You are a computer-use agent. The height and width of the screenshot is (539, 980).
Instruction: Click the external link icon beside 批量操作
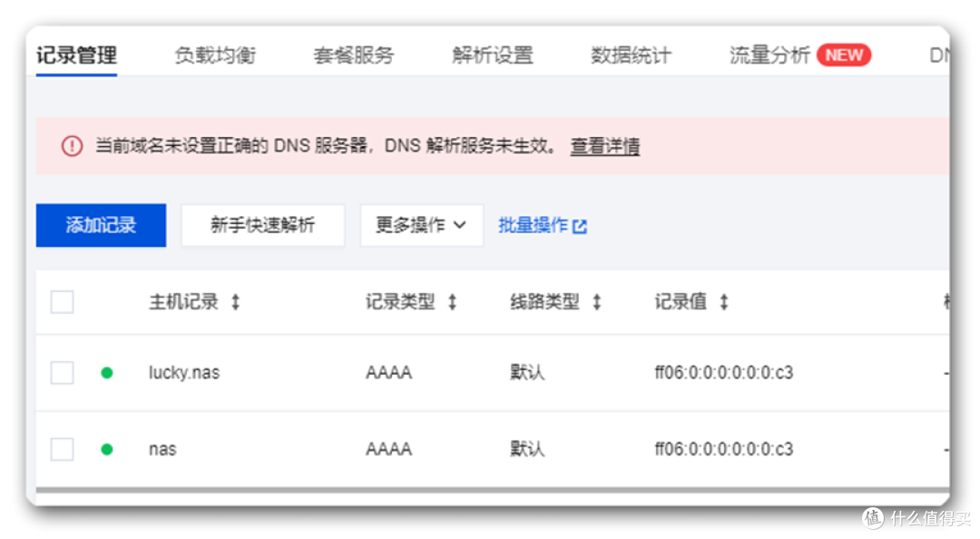(580, 226)
